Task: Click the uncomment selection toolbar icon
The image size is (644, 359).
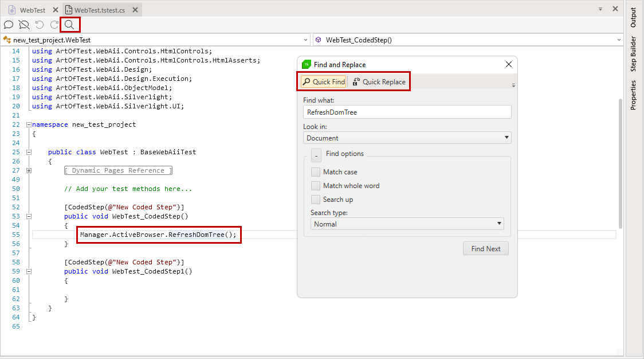Action: (x=24, y=25)
